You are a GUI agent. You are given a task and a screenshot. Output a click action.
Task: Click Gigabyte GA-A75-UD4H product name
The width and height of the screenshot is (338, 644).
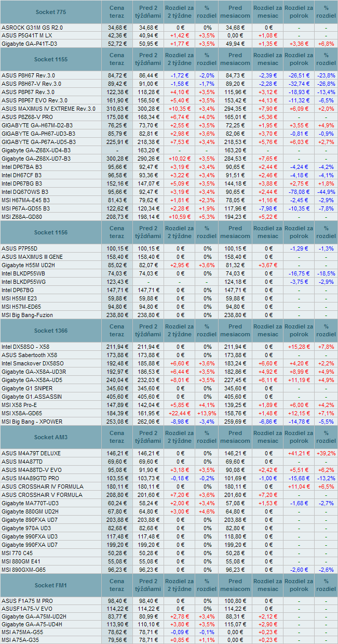point(33,625)
